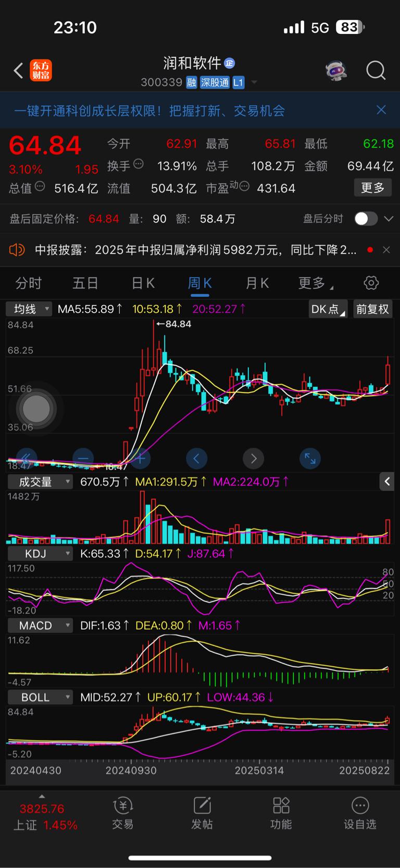Screen dimensions: 400x868
Task: Tap the L1 level badge
Action: tap(238, 82)
